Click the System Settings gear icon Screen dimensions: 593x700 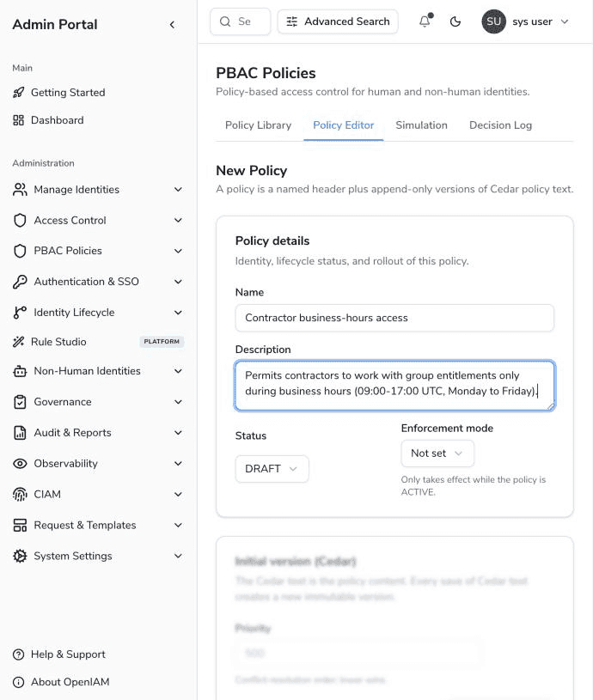click(x=20, y=556)
